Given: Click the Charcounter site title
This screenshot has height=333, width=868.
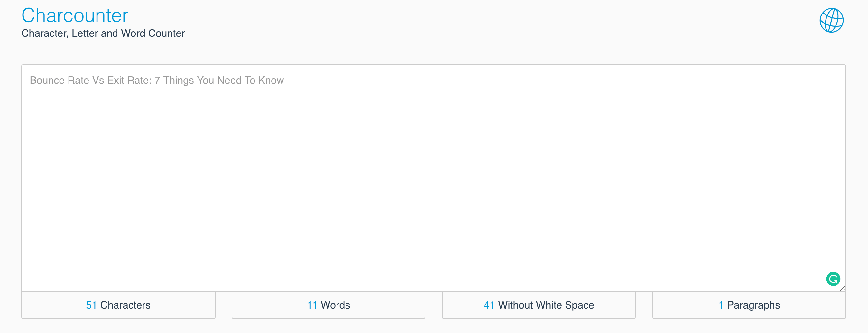Looking at the screenshot, I should coord(74,15).
